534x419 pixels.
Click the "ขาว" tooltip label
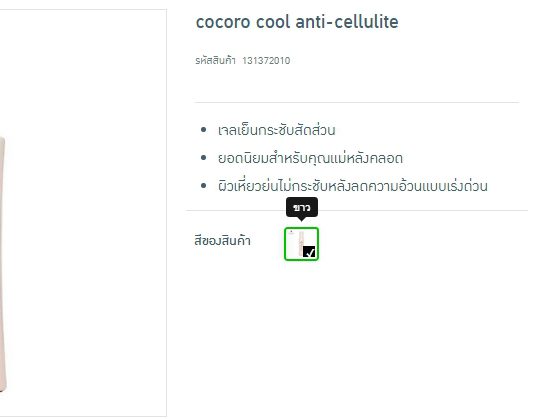302,207
